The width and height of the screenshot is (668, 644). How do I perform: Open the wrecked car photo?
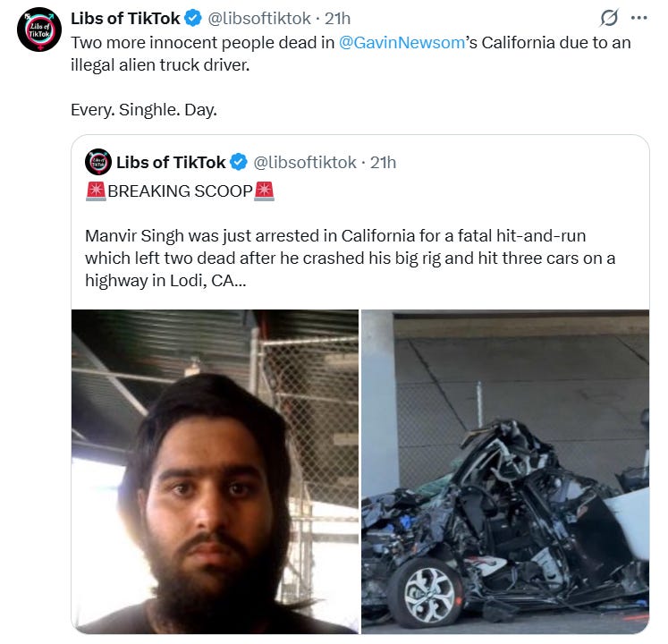(x=505, y=471)
